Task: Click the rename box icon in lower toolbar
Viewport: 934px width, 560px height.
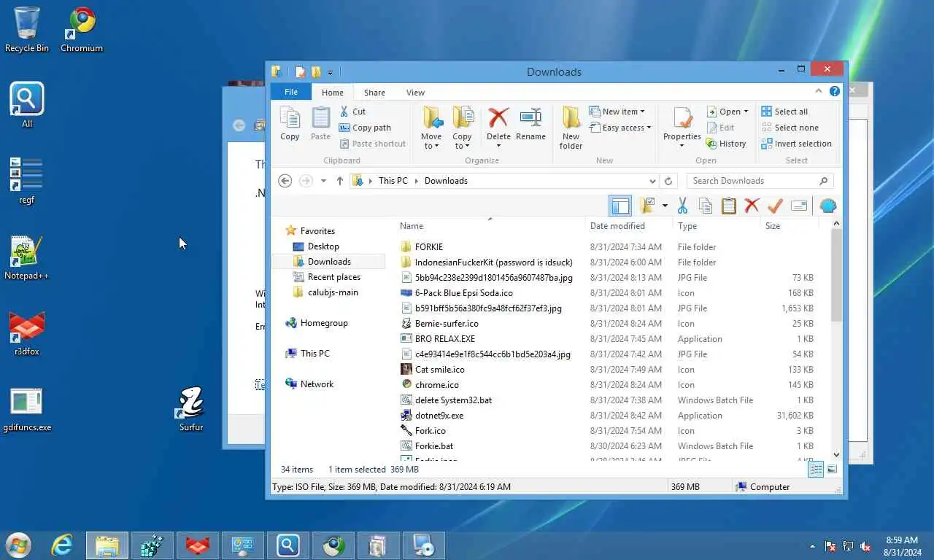Action: coord(799,206)
